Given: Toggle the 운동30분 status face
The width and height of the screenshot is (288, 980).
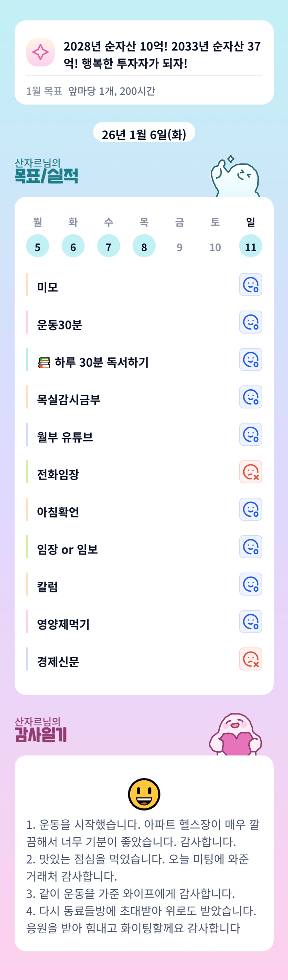Looking at the screenshot, I should point(250,322).
